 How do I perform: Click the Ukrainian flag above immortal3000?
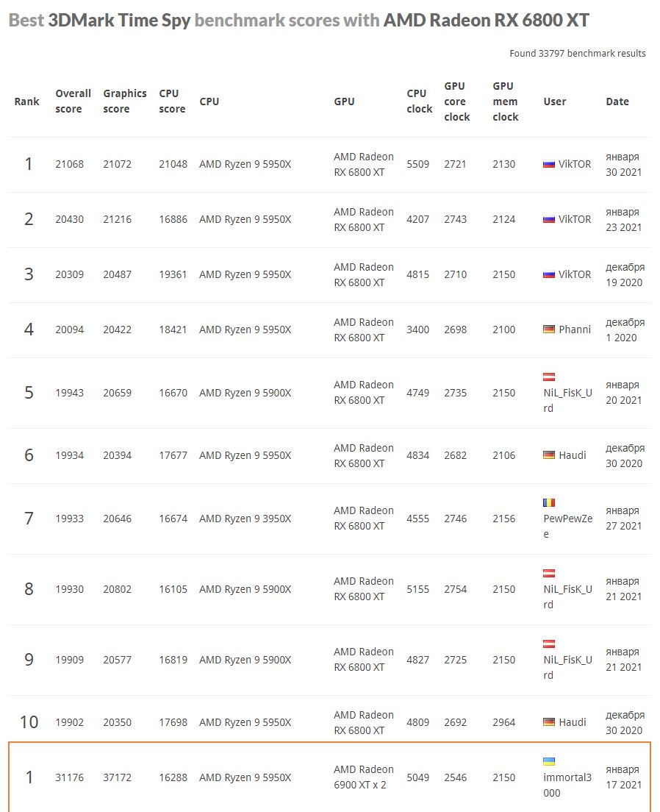549,762
